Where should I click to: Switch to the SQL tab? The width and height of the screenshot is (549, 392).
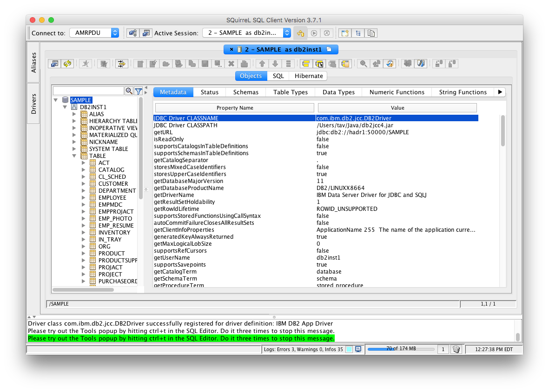pyautogui.click(x=278, y=76)
